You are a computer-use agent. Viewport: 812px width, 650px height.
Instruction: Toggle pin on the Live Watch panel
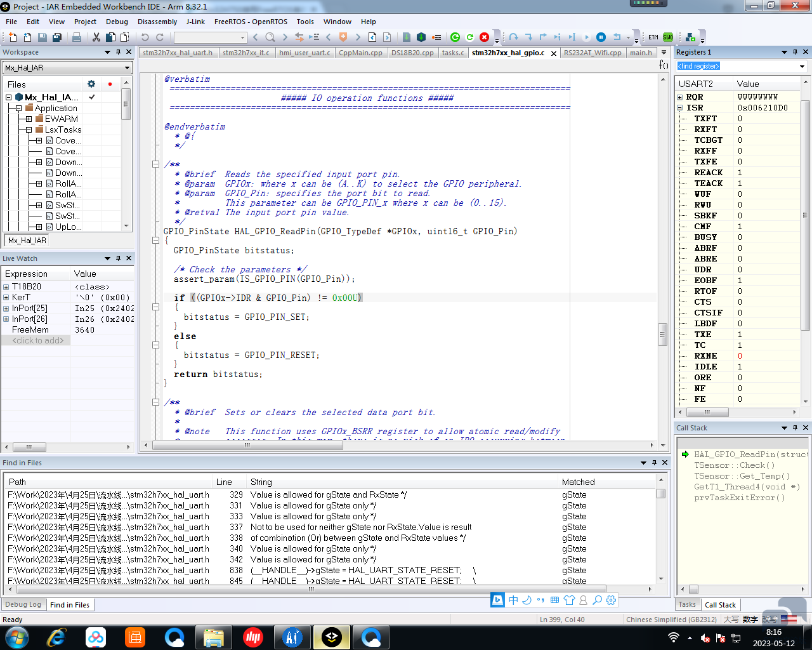pos(118,258)
